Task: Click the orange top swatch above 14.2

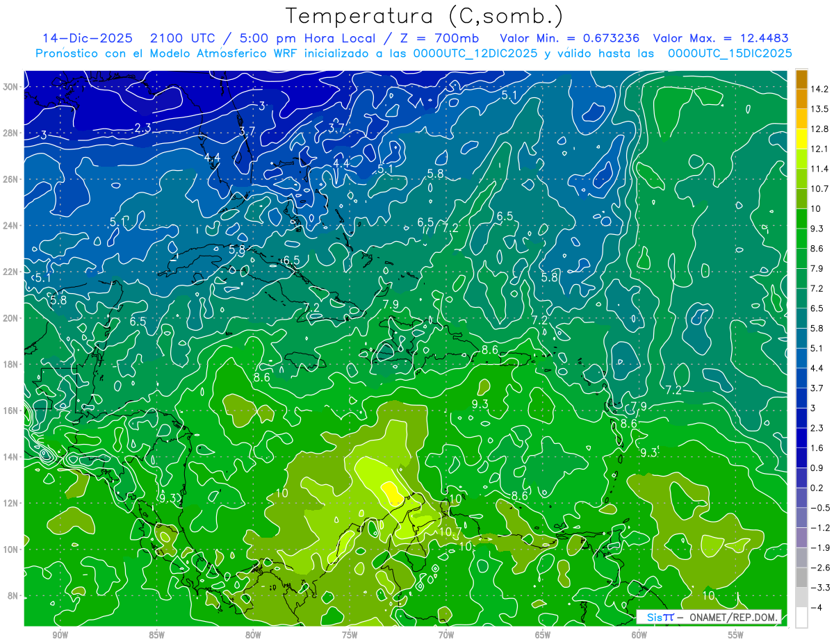Action: point(801,79)
